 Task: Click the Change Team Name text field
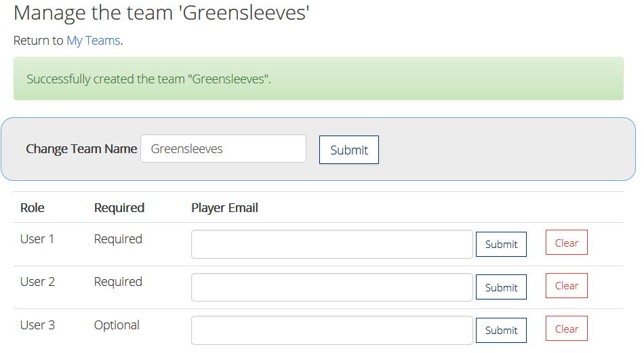pos(223,149)
